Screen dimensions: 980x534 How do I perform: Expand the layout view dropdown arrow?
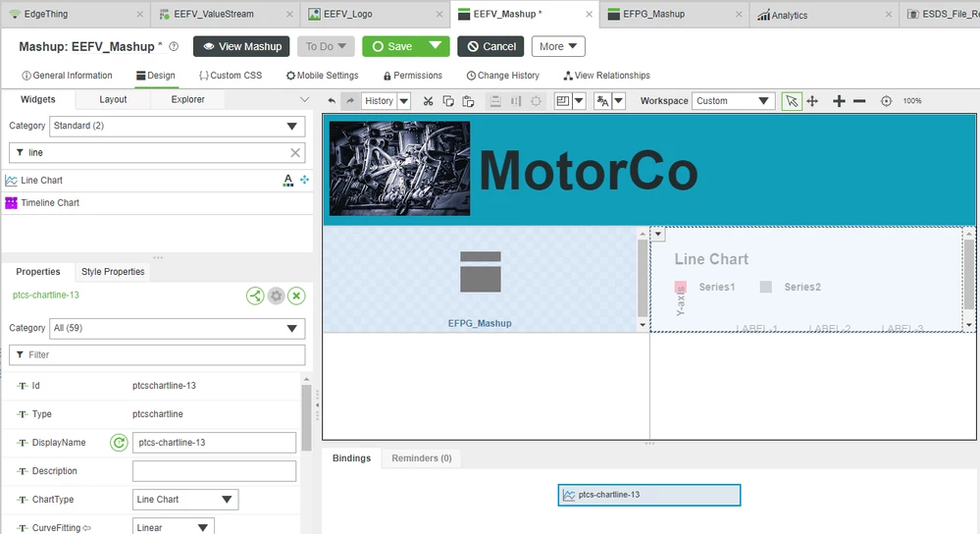579,101
